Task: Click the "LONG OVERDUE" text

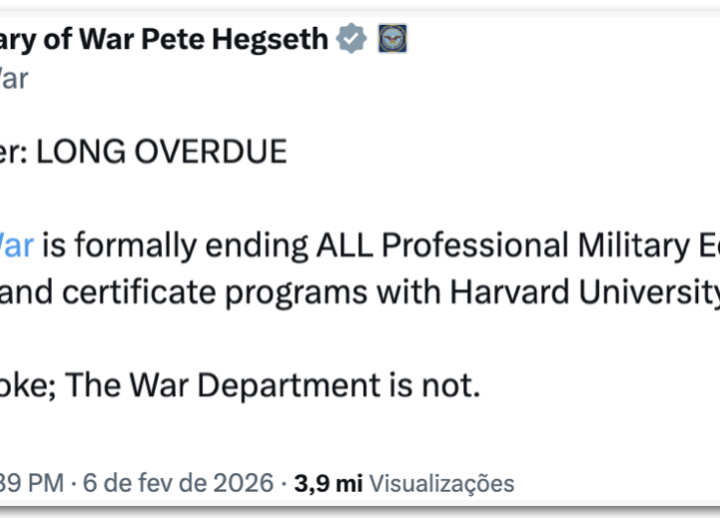Action: click(x=161, y=152)
